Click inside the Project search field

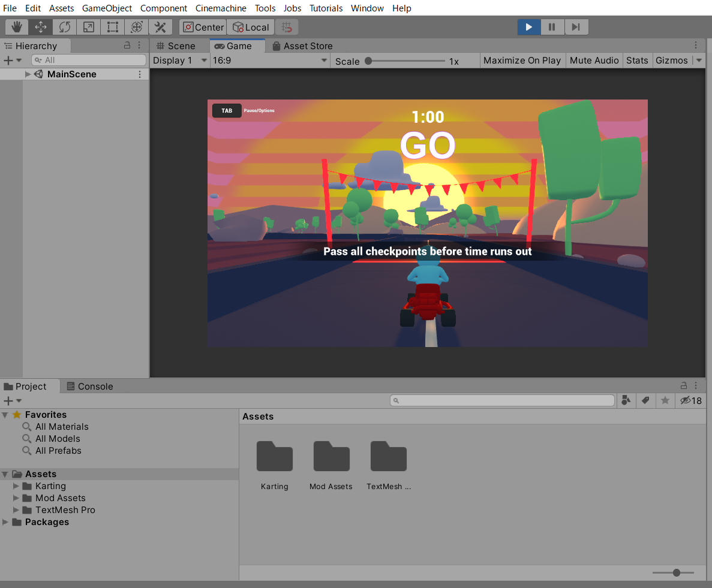tap(502, 400)
